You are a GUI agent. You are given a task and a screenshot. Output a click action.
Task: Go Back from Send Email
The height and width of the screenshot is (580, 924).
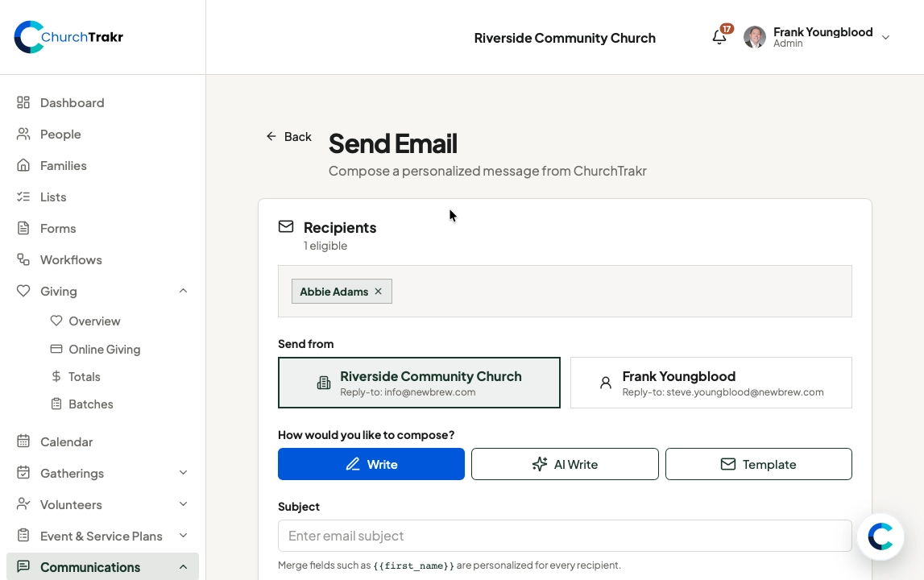tap(288, 137)
